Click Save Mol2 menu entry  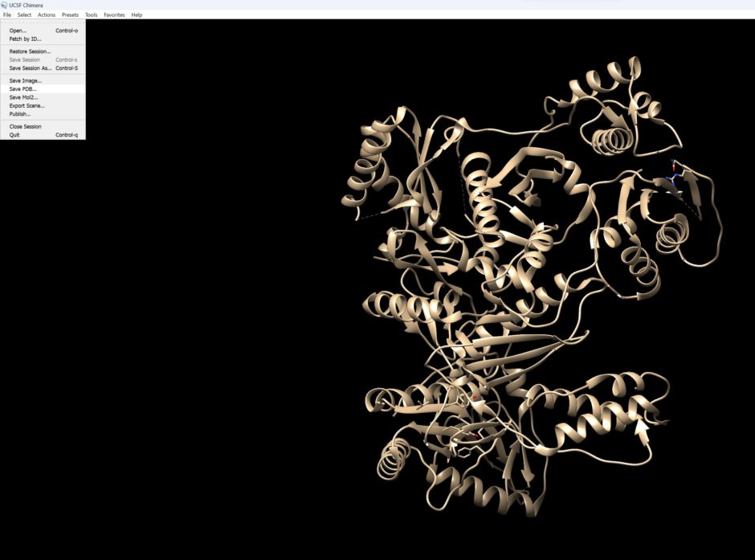click(23, 96)
